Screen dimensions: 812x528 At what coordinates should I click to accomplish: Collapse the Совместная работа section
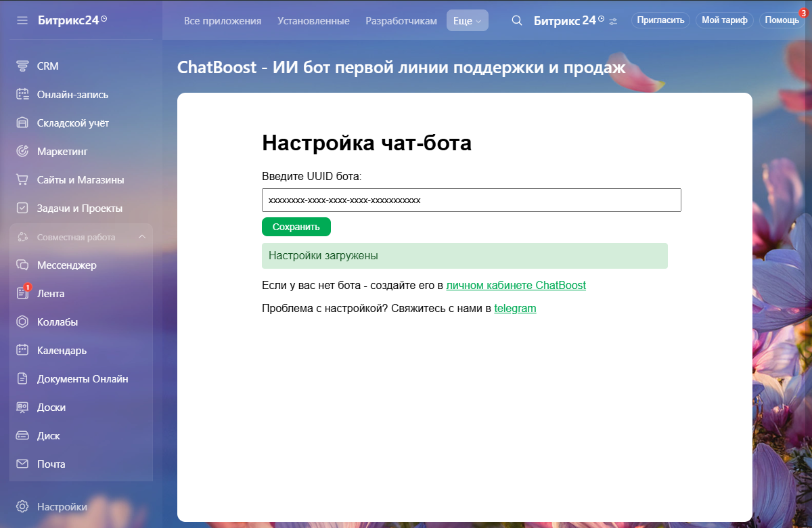[141, 237]
